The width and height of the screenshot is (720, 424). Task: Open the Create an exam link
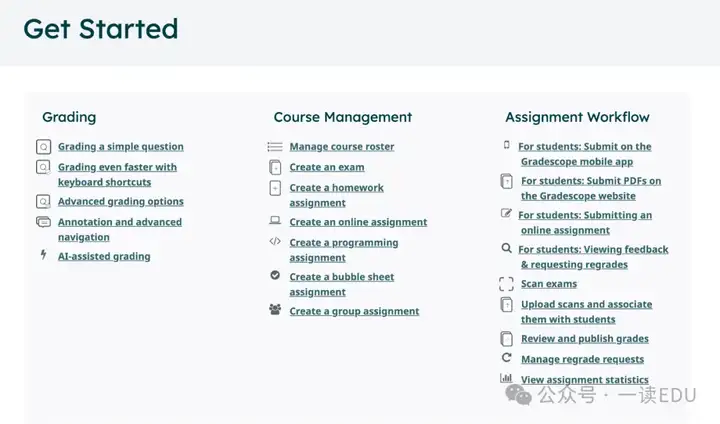coord(327,167)
